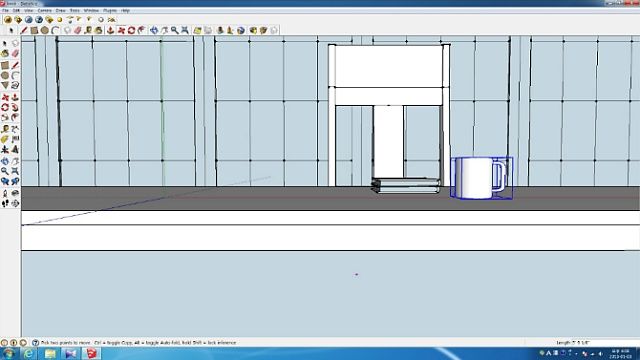The image size is (640, 360).
Task: Pick the Circle tool in Getting Started toolbar
Action: point(45,30)
